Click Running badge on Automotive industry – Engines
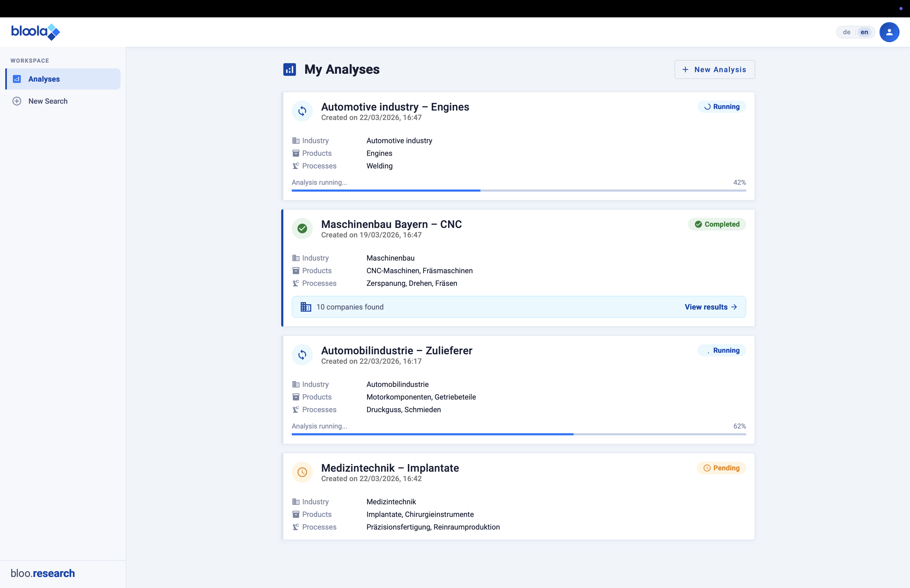This screenshot has height=588, width=910. pos(721,107)
